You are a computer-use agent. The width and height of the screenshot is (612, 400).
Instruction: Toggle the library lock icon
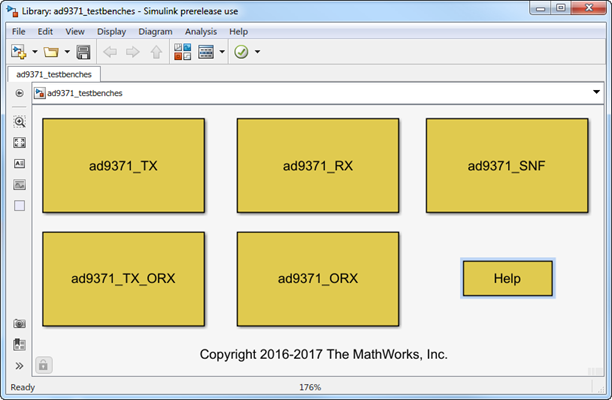pyautogui.click(x=44, y=366)
